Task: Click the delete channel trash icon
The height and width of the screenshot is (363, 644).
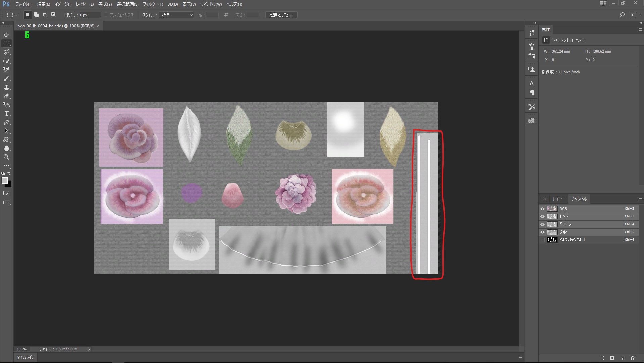Action: click(633, 358)
